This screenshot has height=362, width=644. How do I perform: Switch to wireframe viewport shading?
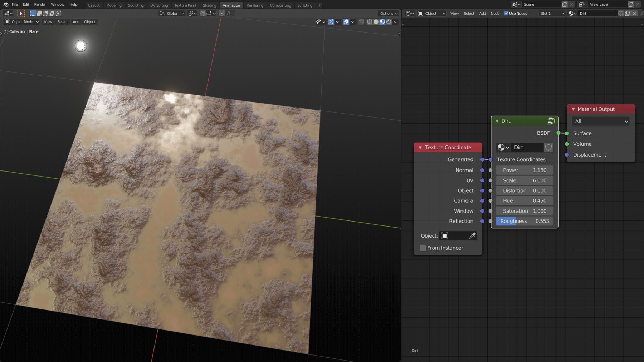point(370,22)
